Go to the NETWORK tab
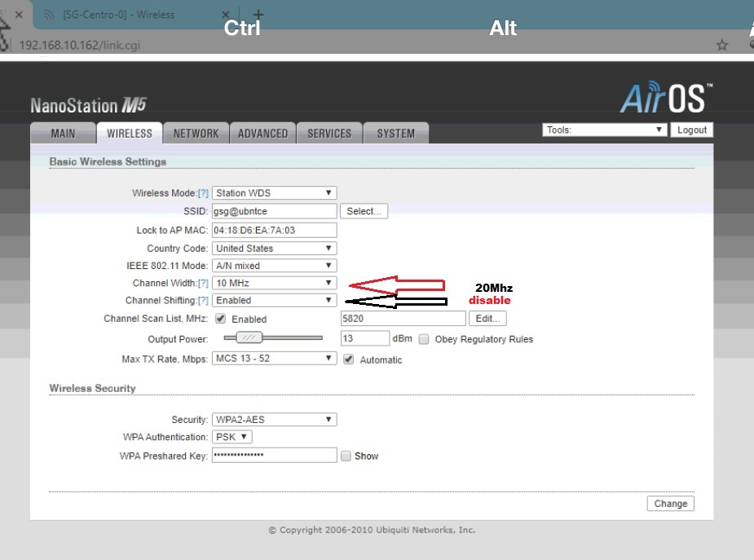This screenshot has height=560, width=754. pos(196,133)
